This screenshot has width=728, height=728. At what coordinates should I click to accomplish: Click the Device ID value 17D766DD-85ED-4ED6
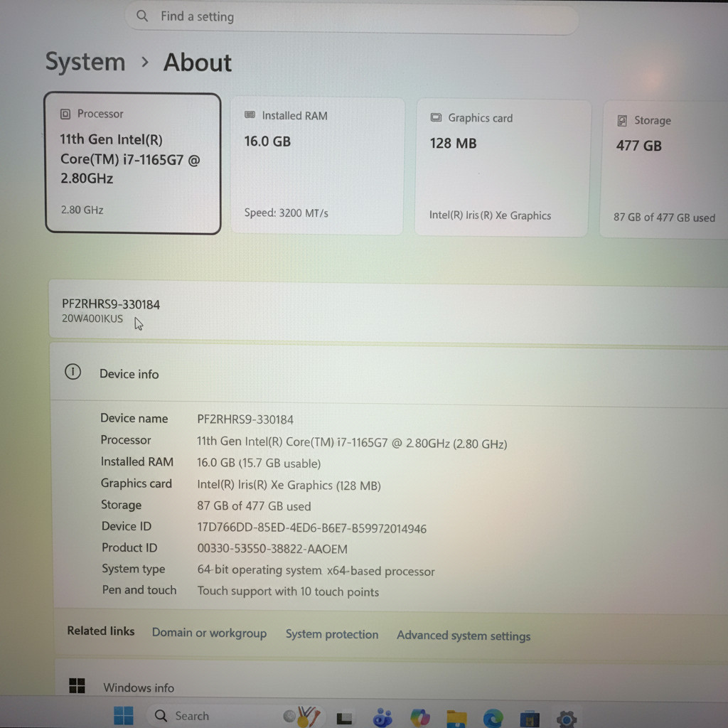311,528
